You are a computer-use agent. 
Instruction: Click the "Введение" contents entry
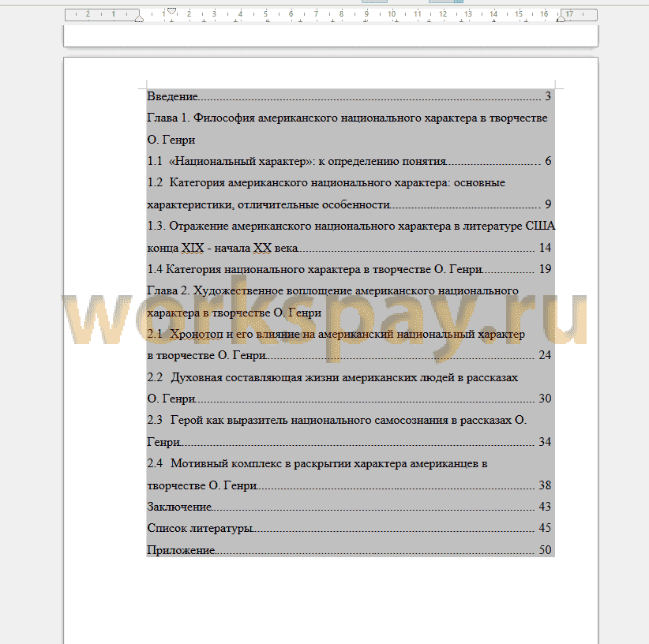pyautogui.click(x=349, y=96)
